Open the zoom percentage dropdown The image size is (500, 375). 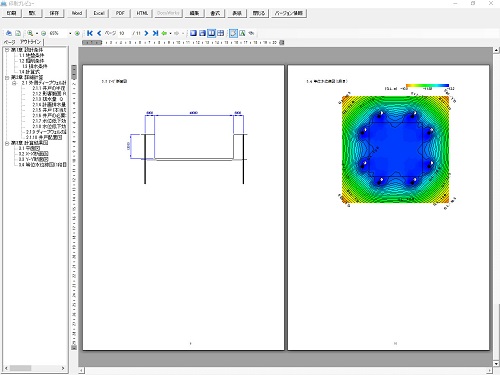point(70,33)
